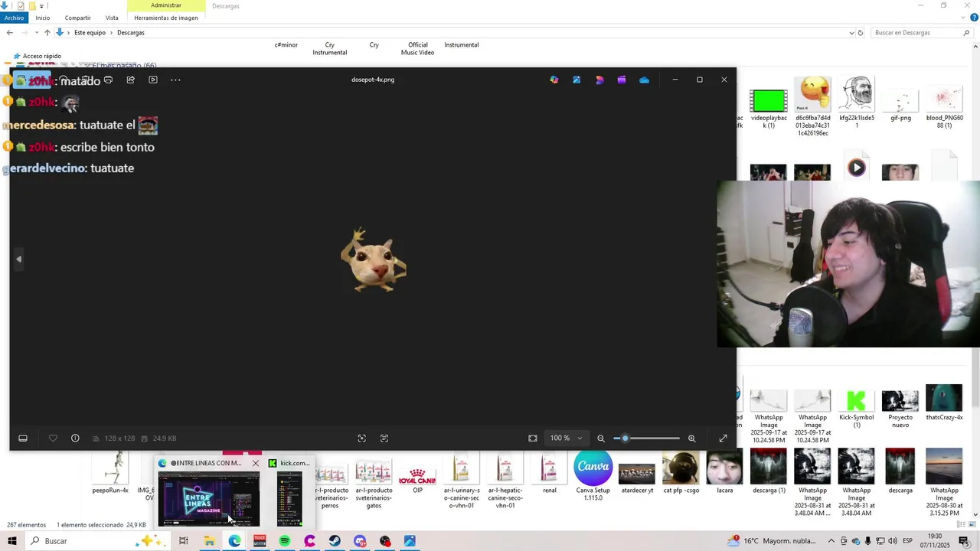Click the image dimensions 128 x 128 text
This screenshot has width=980, height=551.
[119, 439]
